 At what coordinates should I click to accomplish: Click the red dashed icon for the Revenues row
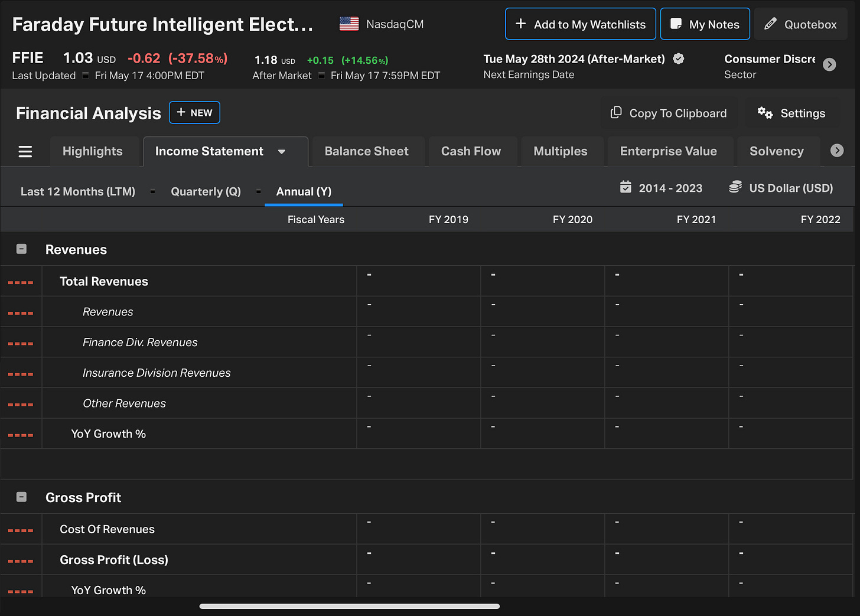[21, 313]
